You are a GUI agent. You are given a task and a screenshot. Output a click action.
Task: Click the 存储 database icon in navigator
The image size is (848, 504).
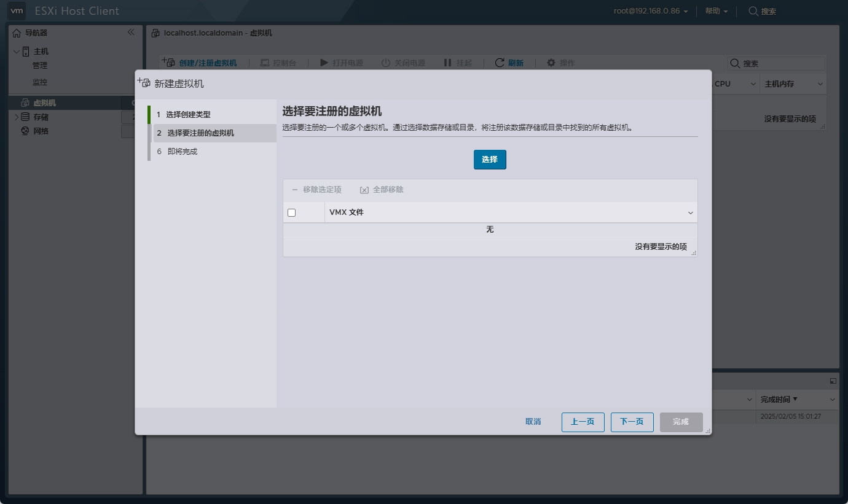25,117
